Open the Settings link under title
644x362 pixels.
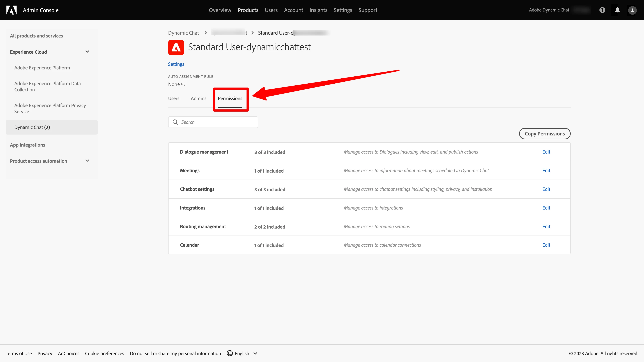[176, 64]
